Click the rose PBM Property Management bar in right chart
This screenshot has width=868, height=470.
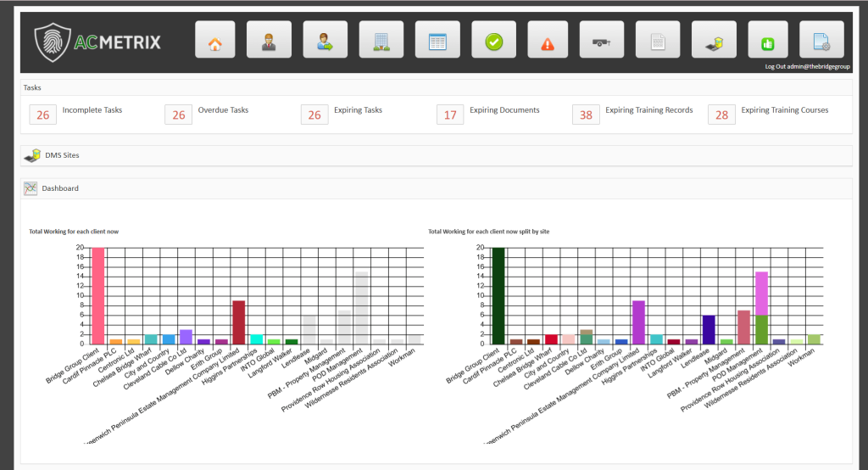[743, 327]
